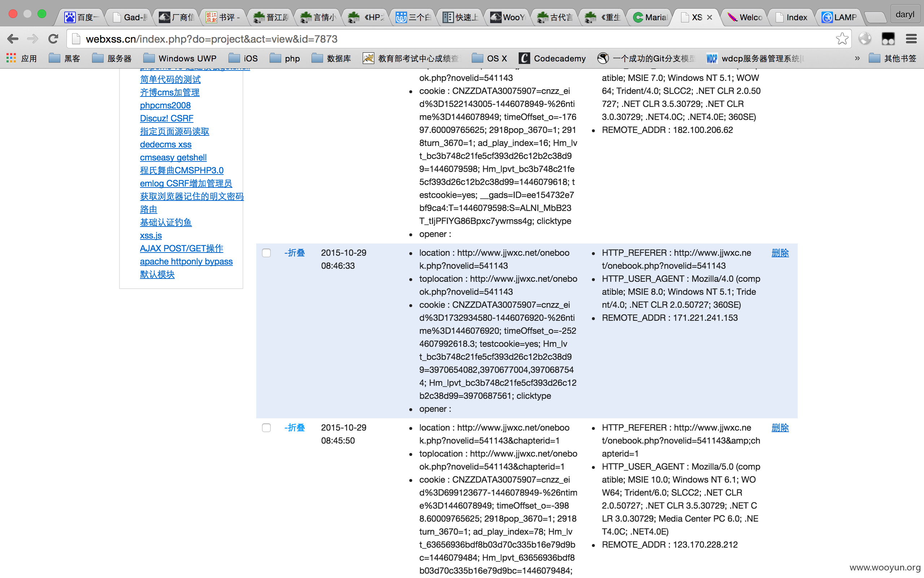Delete the 08:45:50 record via 删除
The width and height of the screenshot is (924, 578).
tap(780, 427)
